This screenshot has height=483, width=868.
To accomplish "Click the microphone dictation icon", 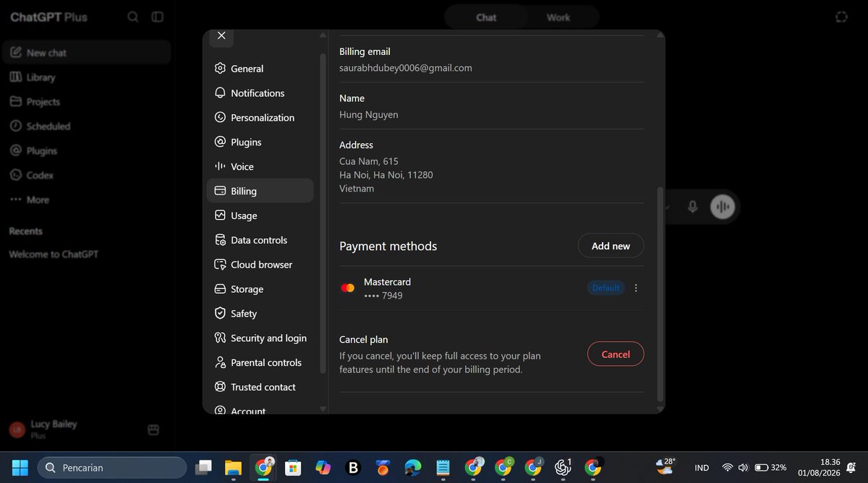I will coord(692,208).
